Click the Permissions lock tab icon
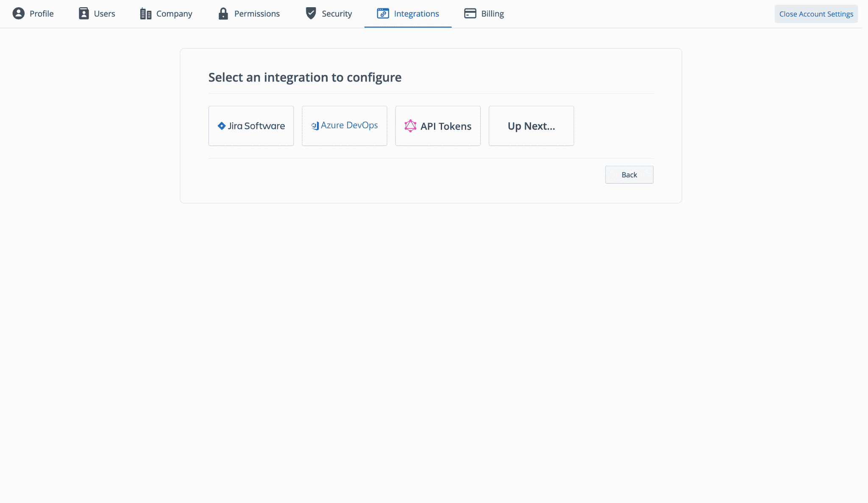This screenshot has height=503, width=868. click(224, 13)
